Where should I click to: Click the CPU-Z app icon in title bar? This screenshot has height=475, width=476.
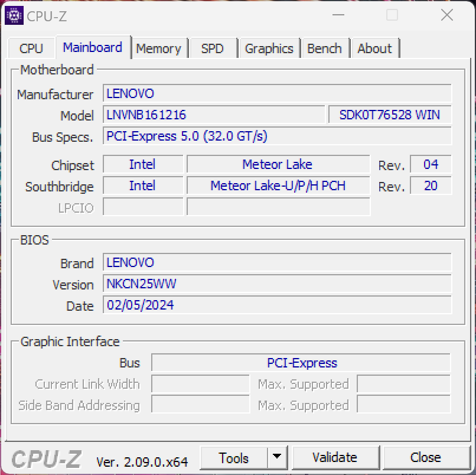(x=14, y=16)
